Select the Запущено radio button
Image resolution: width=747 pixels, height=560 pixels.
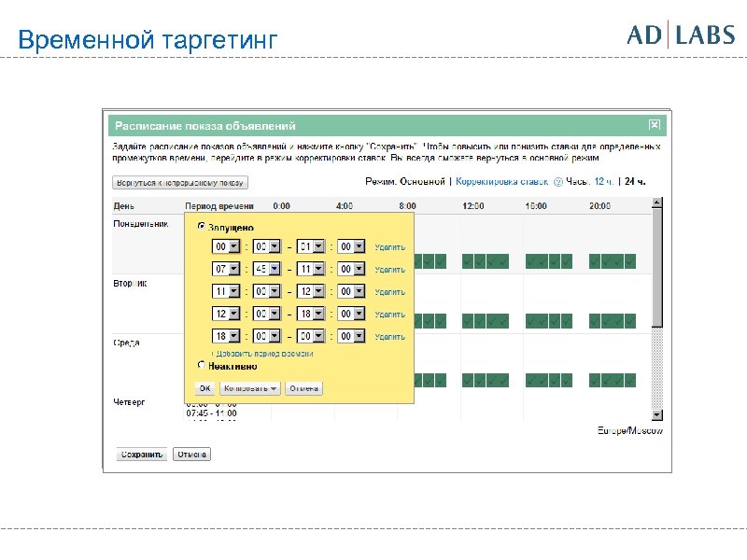pyautogui.click(x=202, y=227)
